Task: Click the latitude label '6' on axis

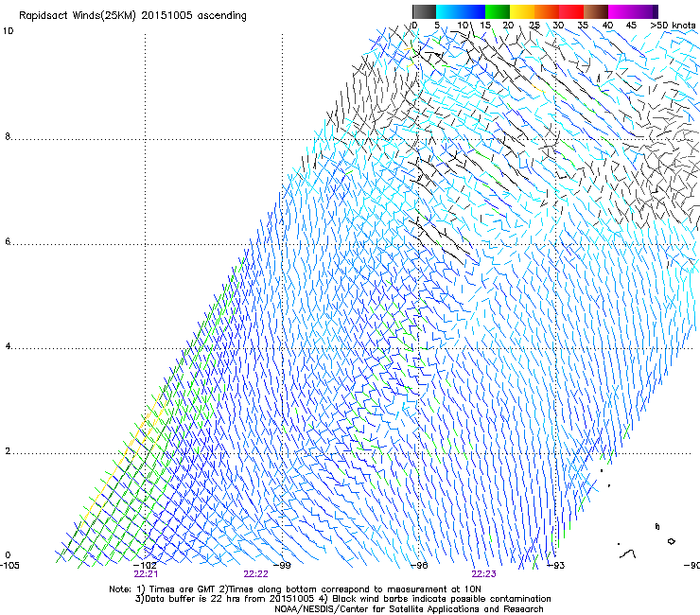Action: point(8,241)
